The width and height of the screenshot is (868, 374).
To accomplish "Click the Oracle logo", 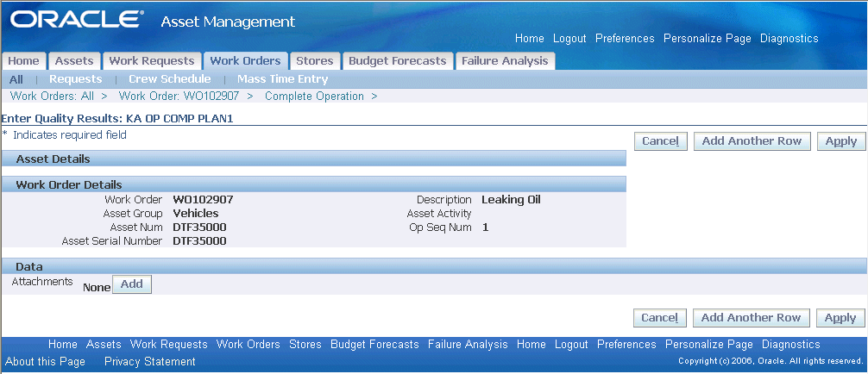I will (78, 20).
